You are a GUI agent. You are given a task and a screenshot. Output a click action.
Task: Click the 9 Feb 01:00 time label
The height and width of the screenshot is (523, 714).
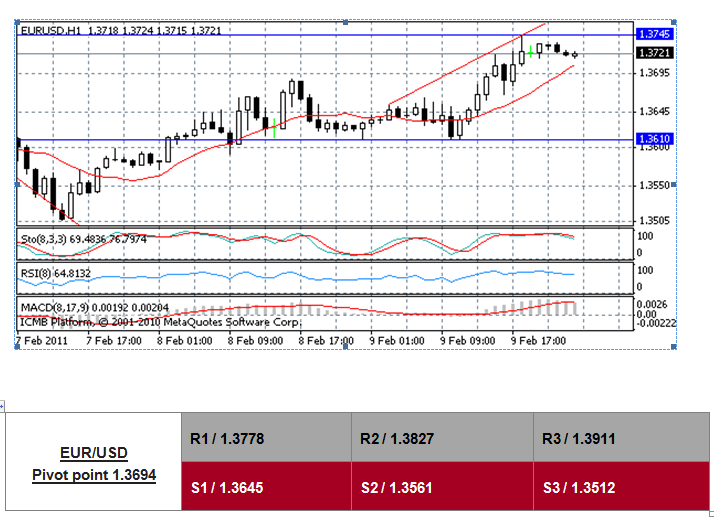coord(397,340)
